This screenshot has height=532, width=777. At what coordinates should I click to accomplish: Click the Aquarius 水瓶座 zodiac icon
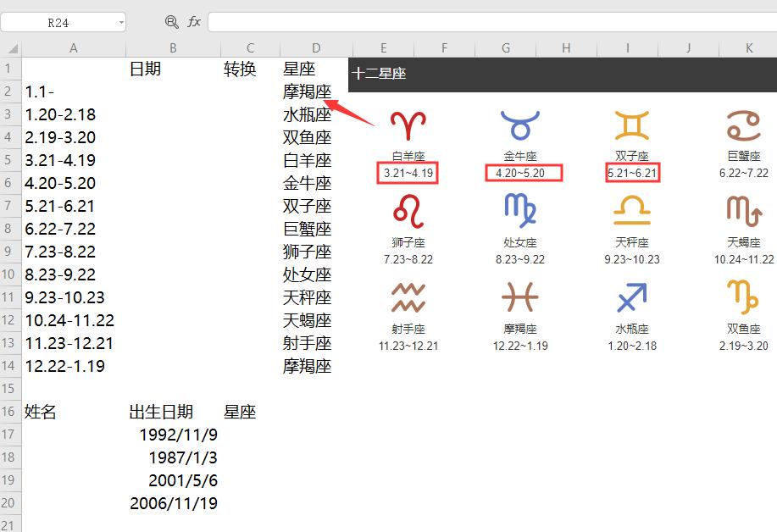[631, 298]
